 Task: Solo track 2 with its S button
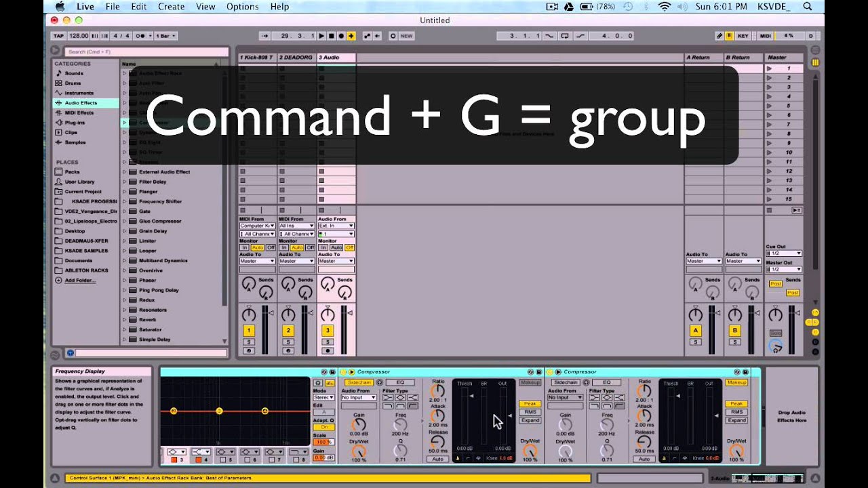click(x=288, y=342)
